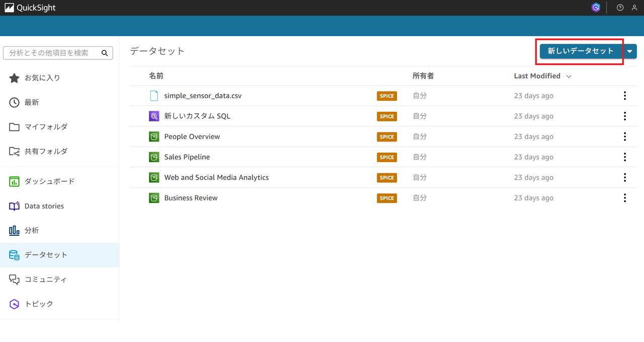644x342 pixels.
Task: Click the 新しいデータセット button
Action: point(581,51)
